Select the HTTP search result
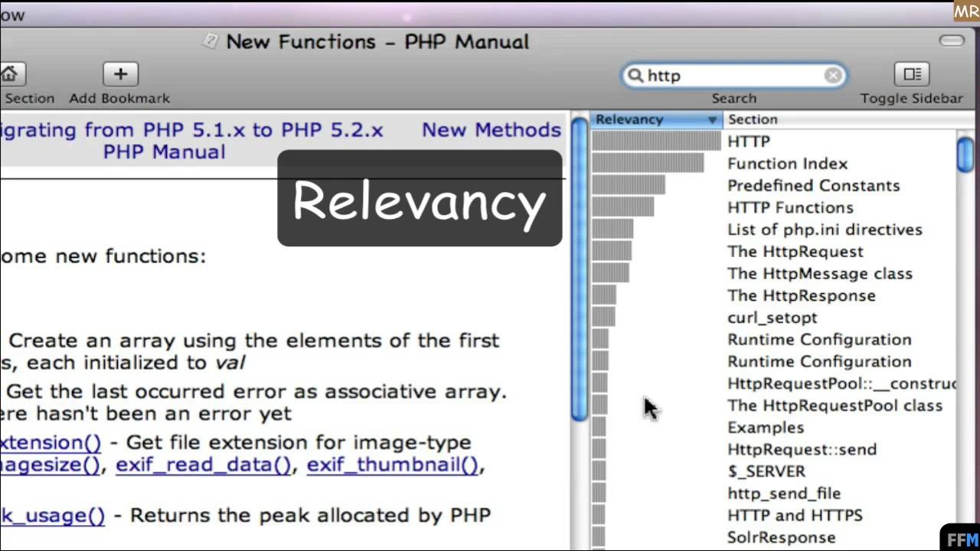This screenshot has width=980, height=551. (x=749, y=142)
